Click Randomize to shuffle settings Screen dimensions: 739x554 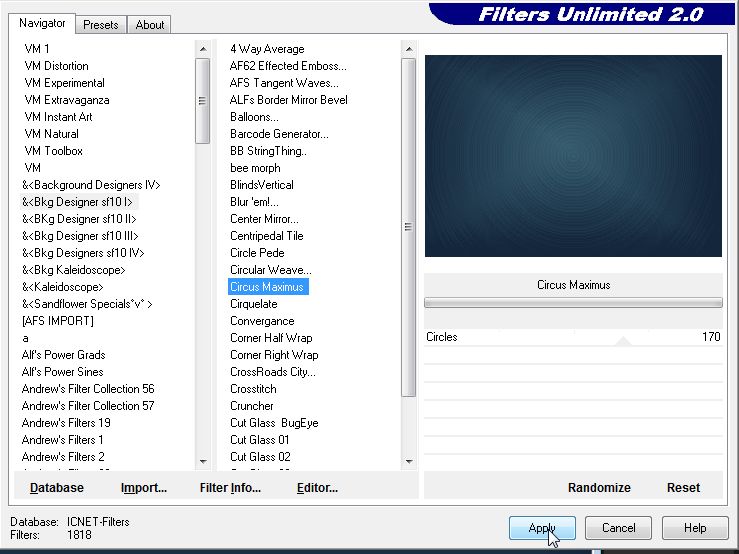(599, 488)
